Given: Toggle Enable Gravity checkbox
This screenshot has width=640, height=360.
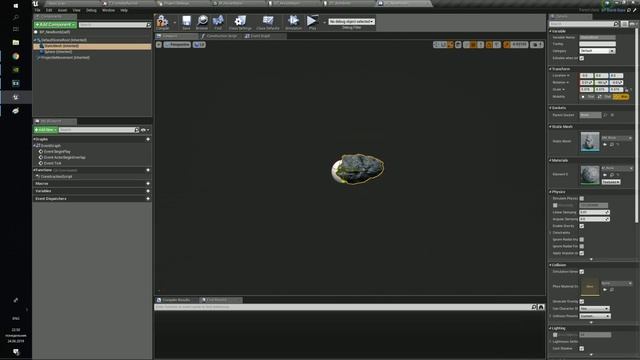Looking at the screenshot, I should click(x=582, y=226).
